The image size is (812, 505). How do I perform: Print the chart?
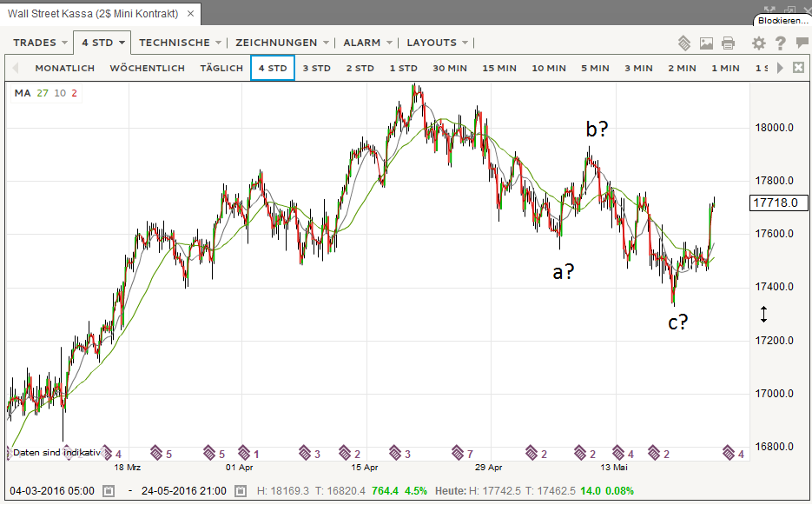coord(728,43)
